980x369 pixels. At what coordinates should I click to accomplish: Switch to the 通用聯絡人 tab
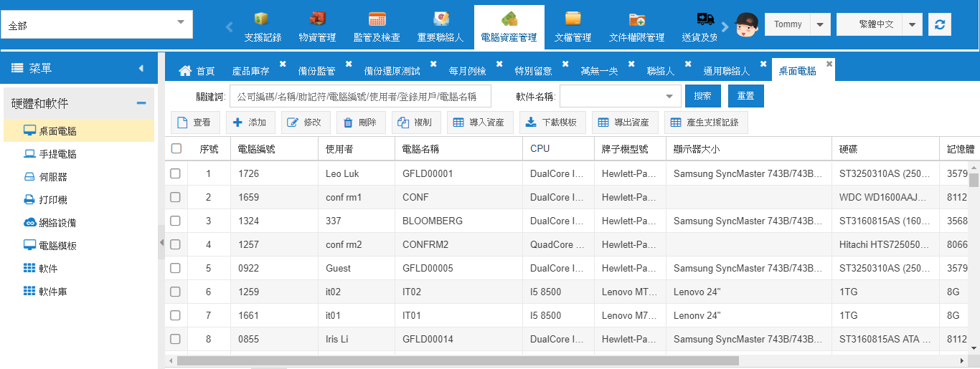[726, 71]
